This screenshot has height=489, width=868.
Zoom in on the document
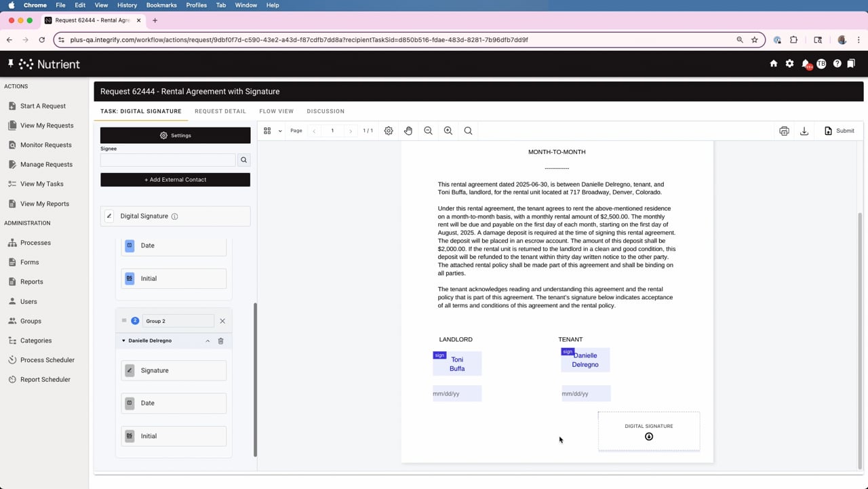pyautogui.click(x=448, y=131)
